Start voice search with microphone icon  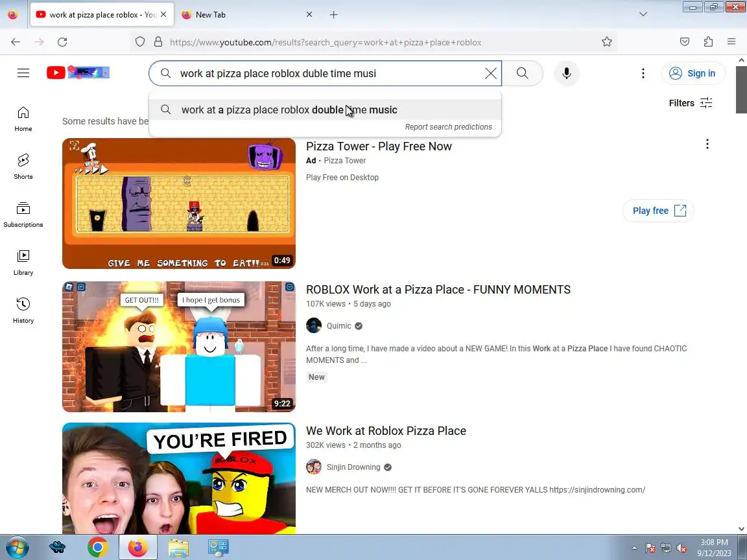567,73
